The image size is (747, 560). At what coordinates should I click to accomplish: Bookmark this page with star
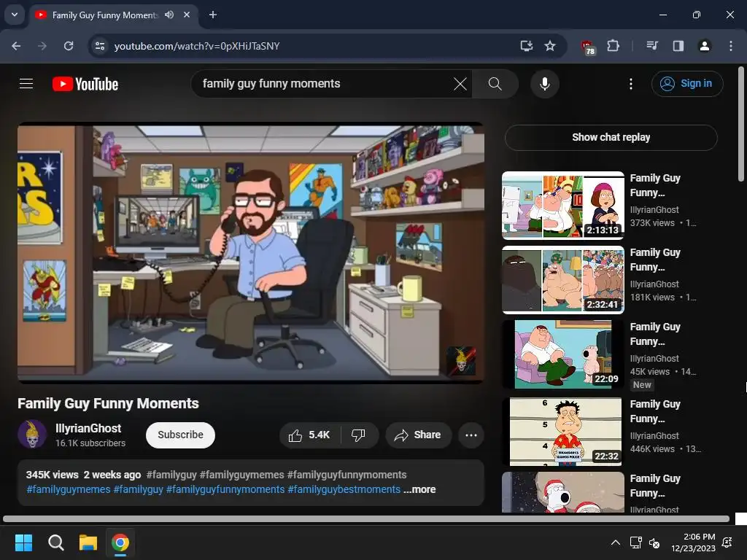click(x=550, y=46)
